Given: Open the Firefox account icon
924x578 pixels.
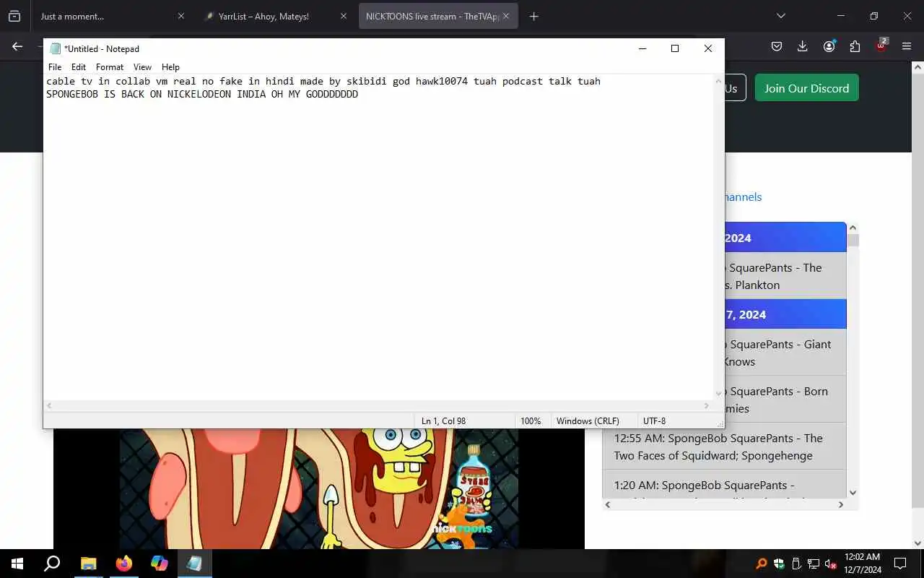Looking at the screenshot, I should tap(829, 46).
